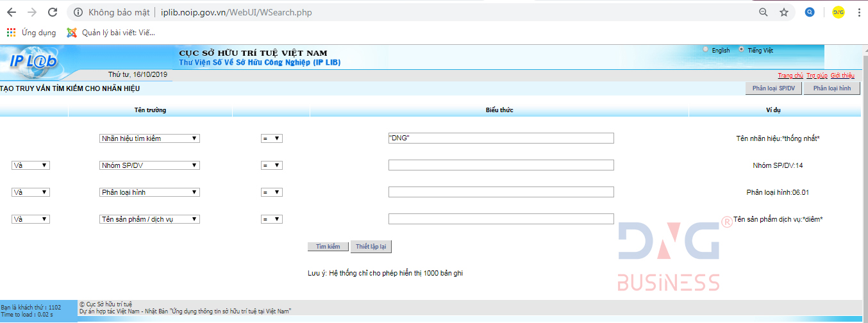Open the browser zoom magnifier icon
Screen dimensions: 868x323
pos(763,12)
